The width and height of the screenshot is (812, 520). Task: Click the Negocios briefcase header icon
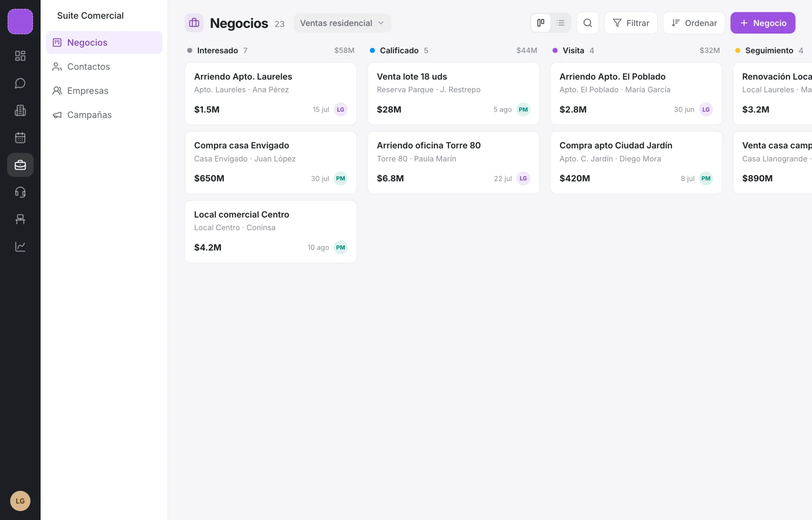(x=194, y=23)
